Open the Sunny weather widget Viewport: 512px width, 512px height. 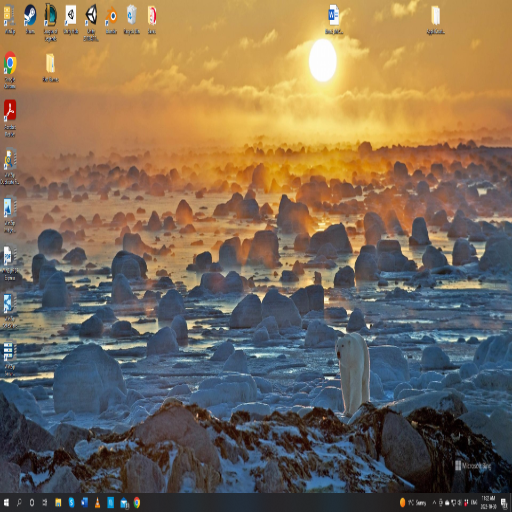(413, 502)
